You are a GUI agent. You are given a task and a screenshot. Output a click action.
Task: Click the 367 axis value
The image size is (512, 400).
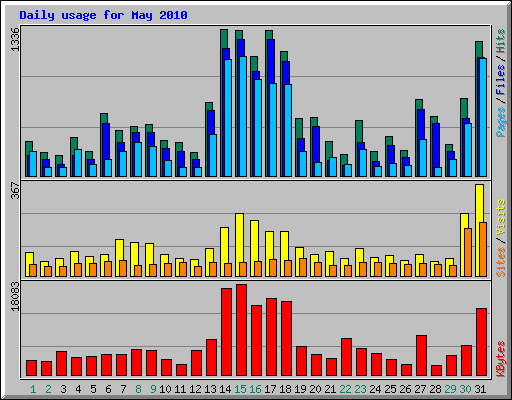point(15,190)
